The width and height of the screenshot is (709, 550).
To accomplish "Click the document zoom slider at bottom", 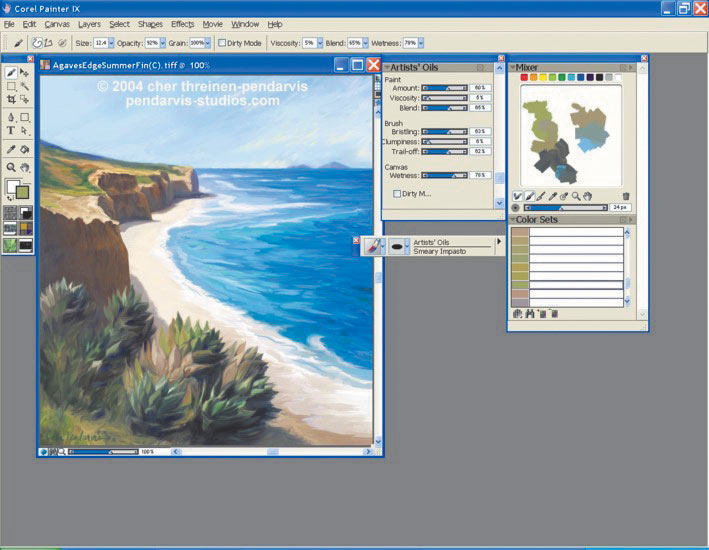I will (x=104, y=451).
